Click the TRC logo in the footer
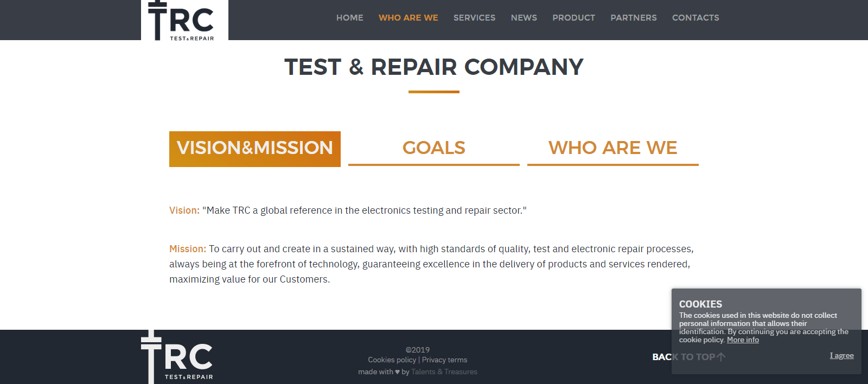 point(177,357)
